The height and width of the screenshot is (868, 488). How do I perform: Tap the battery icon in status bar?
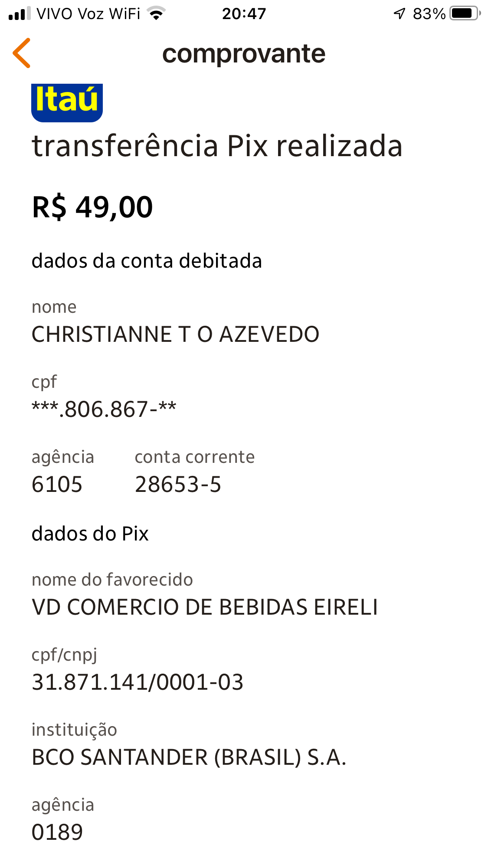pos(465,13)
